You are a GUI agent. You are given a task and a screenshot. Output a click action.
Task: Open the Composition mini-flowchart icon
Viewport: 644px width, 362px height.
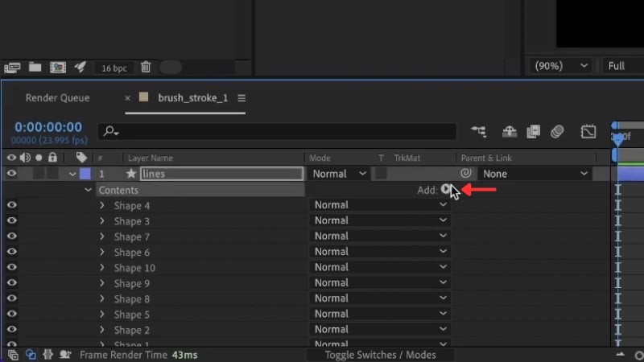[x=479, y=131]
